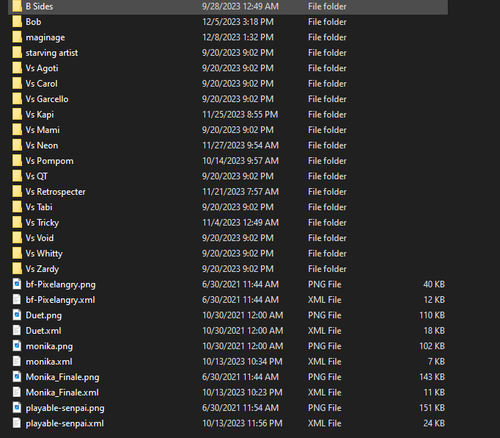The height and width of the screenshot is (438, 500).
Task: Select the Vs Tricky folder icon
Action: tap(17, 222)
